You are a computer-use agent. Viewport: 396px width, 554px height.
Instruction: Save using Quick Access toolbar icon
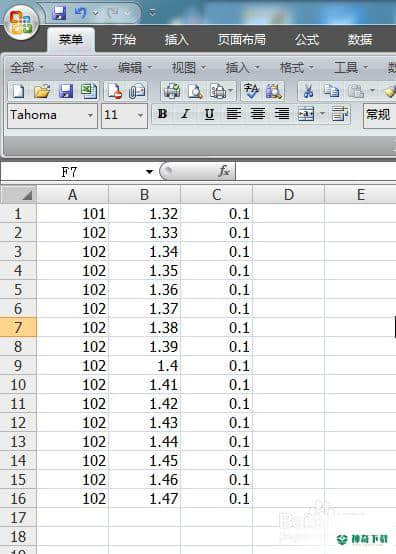pos(59,13)
